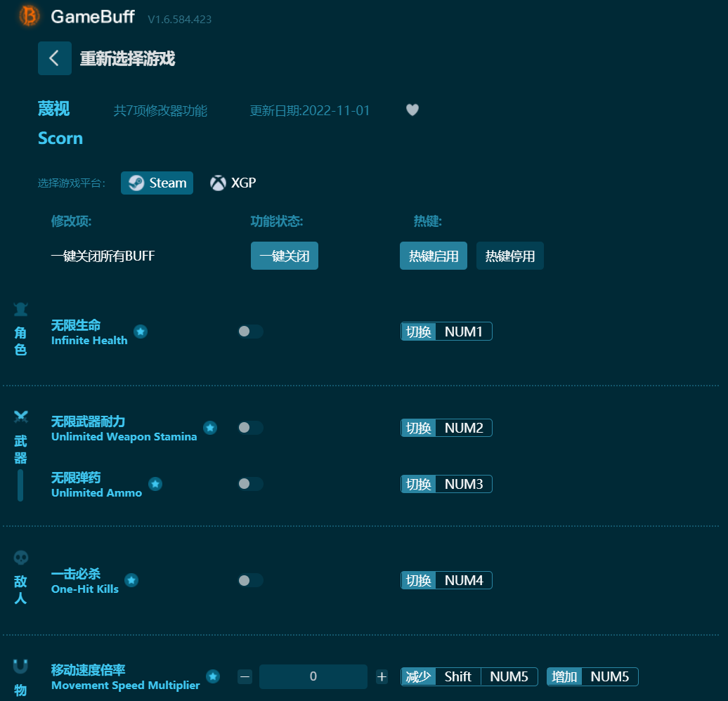Increase movement speed with plus button

pyautogui.click(x=382, y=677)
